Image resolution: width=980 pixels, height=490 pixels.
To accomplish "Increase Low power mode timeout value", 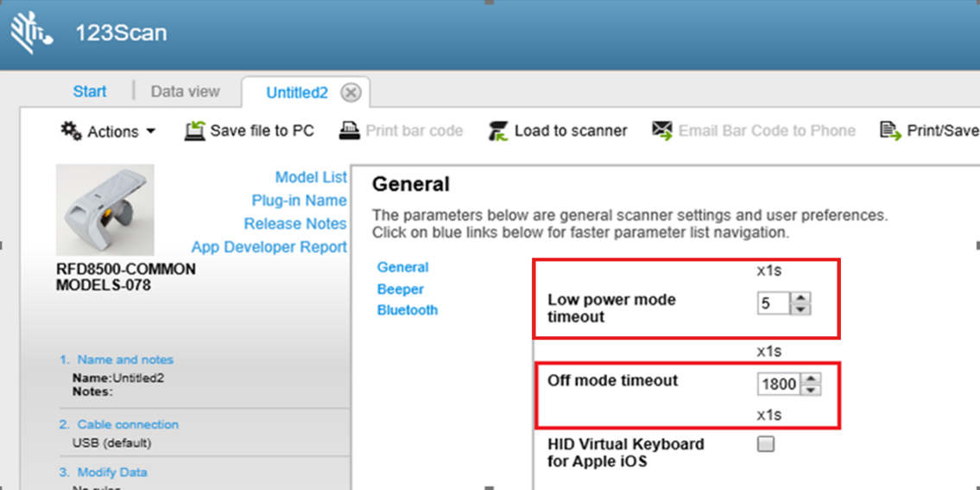I will (x=801, y=298).
